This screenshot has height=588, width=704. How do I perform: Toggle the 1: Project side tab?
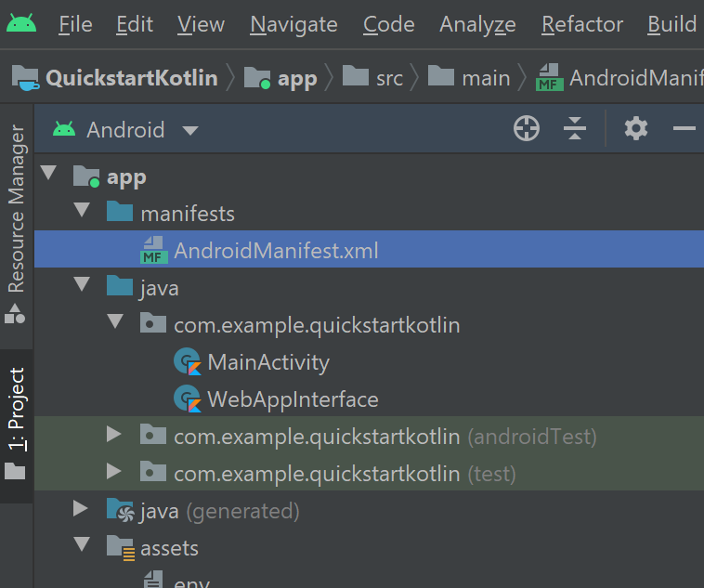(x=16, y=425)
